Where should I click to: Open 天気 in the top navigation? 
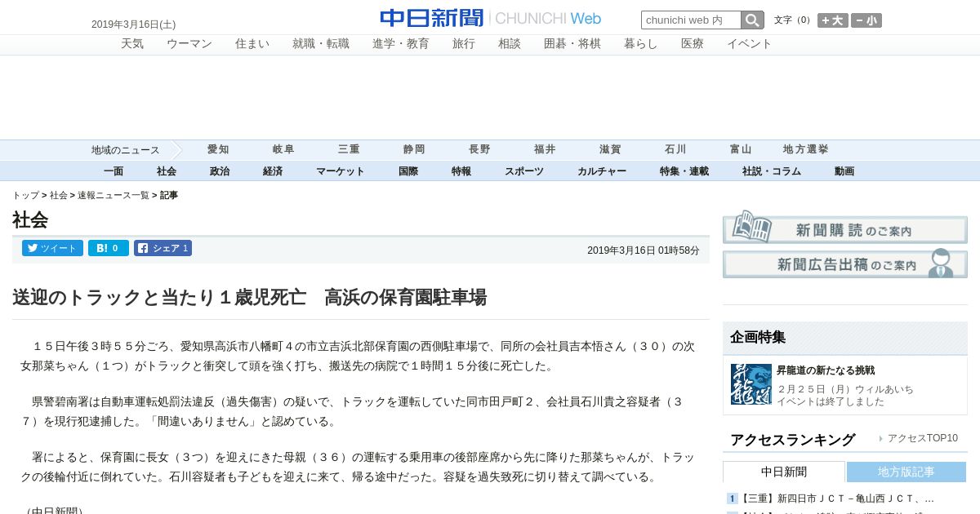click(132, 44)
